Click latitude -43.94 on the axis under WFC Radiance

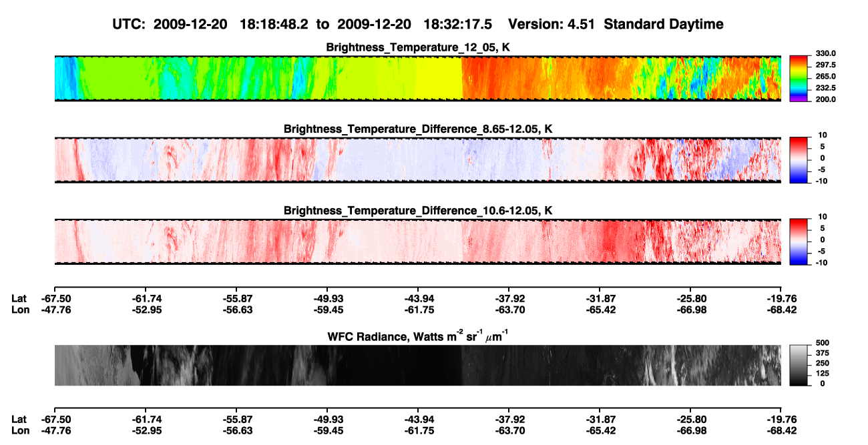pos(418,419)
